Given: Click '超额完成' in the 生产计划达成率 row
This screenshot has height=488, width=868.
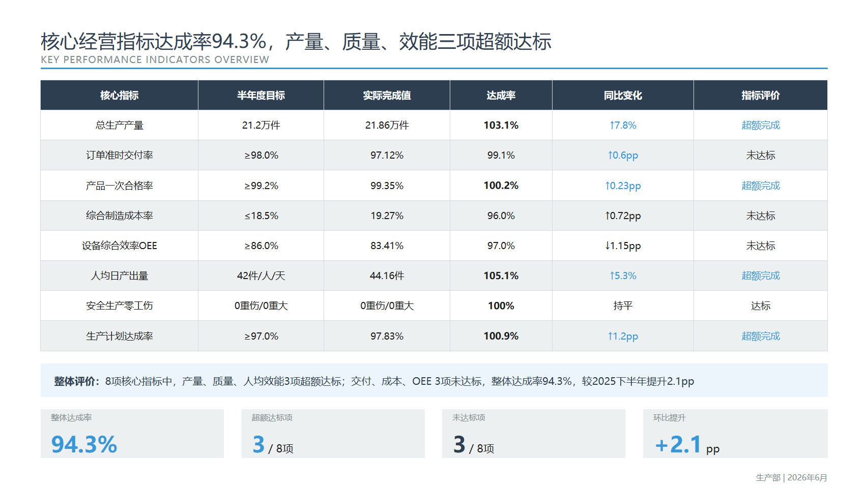Looking at the screenshot, I should pyautogui.click(x=761, y=336).
